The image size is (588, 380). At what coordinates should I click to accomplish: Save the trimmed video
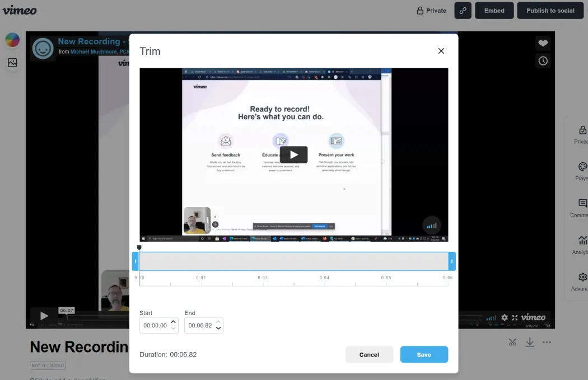coord(424,354)
